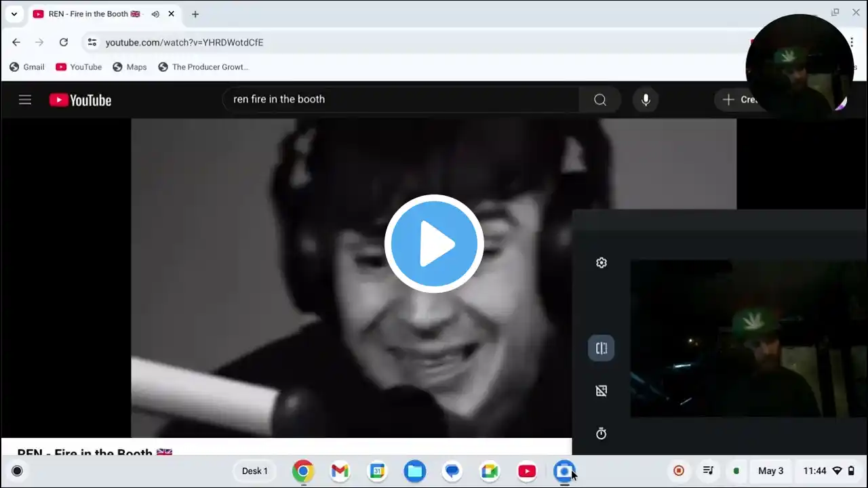The height and width of the screenshot is (488, 868).
Task: Open Camera app settings gear
Action: click(x=601, y=262)
